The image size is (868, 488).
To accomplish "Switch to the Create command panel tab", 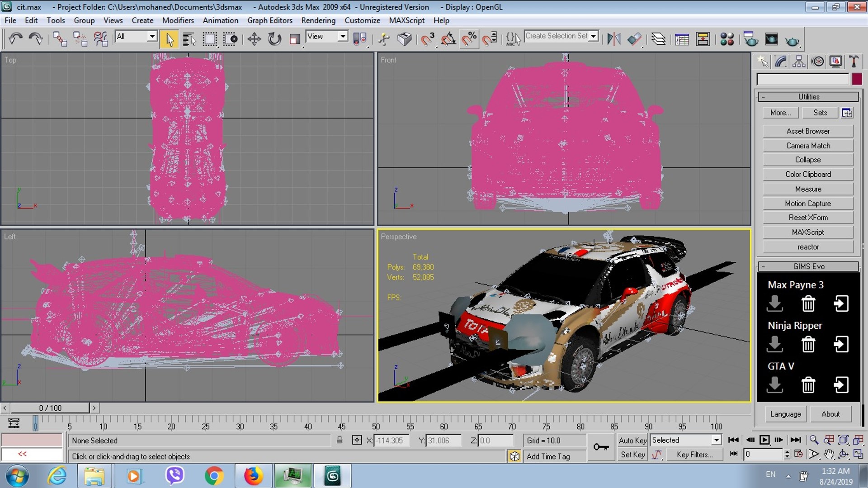I will tap(763, 62).
